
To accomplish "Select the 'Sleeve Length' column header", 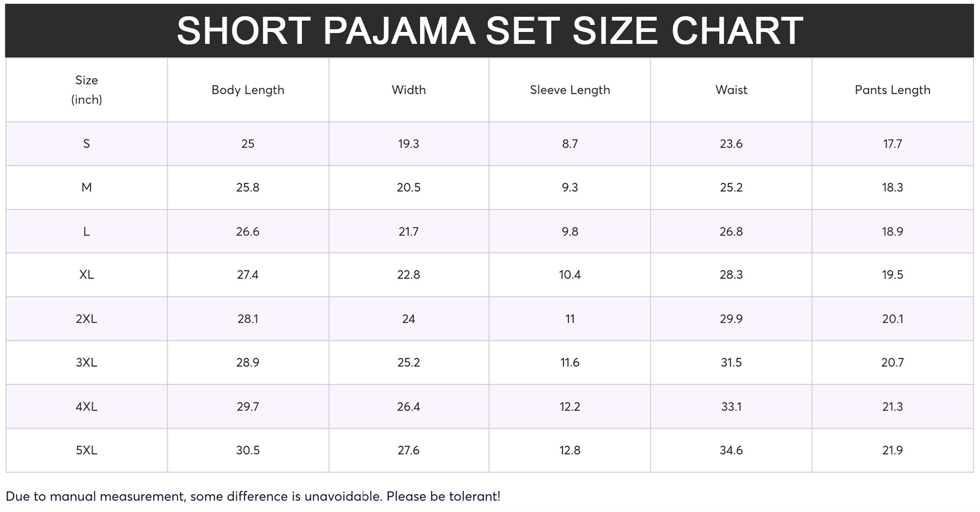I will pyautogui.click(x=570, y=90).
